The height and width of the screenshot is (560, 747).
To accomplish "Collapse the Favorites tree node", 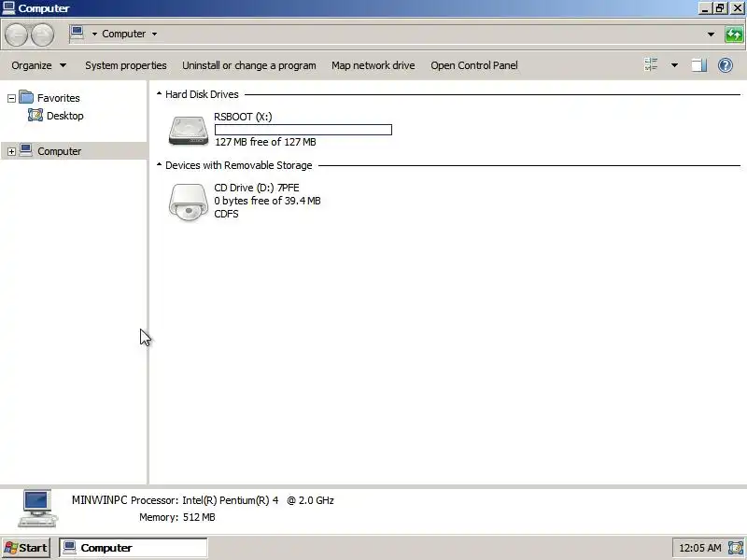I will pos(11,98).
